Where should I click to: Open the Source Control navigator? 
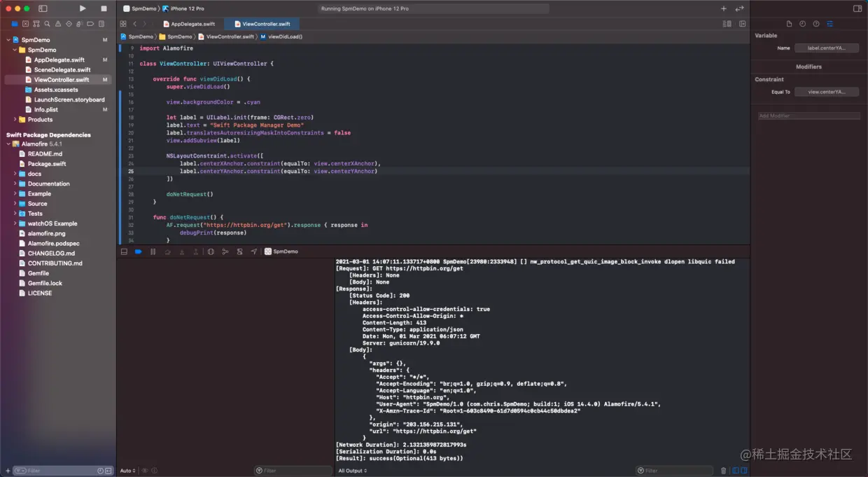tap(25, 24)
